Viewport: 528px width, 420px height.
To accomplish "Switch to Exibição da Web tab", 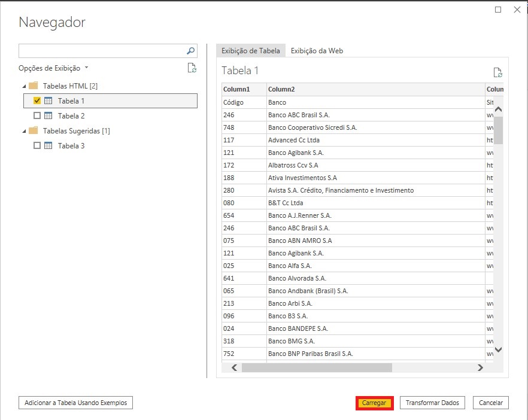I will pos(317,51).
